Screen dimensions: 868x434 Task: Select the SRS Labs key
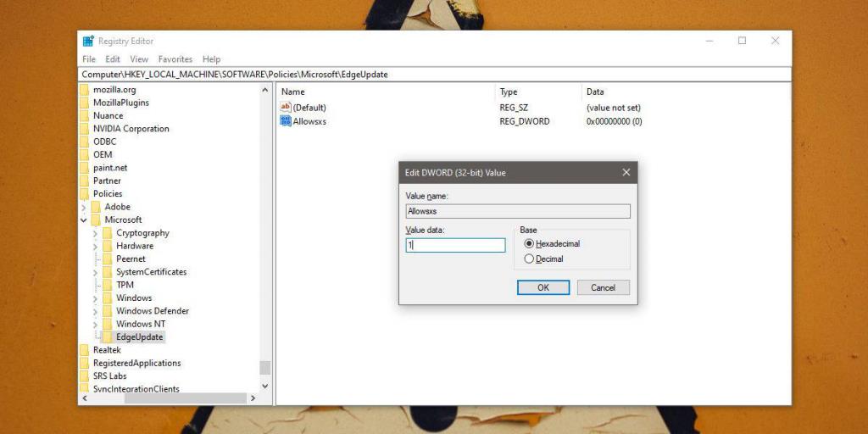109,376
